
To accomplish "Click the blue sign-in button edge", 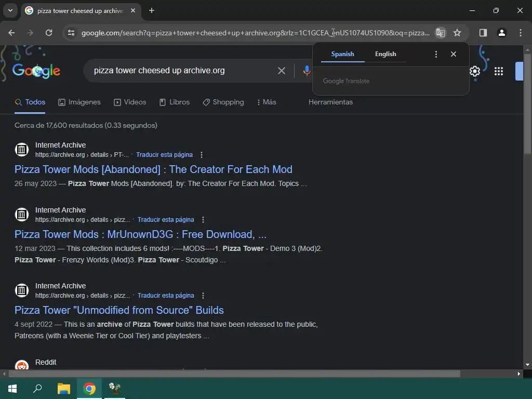I will coord(519,71).
